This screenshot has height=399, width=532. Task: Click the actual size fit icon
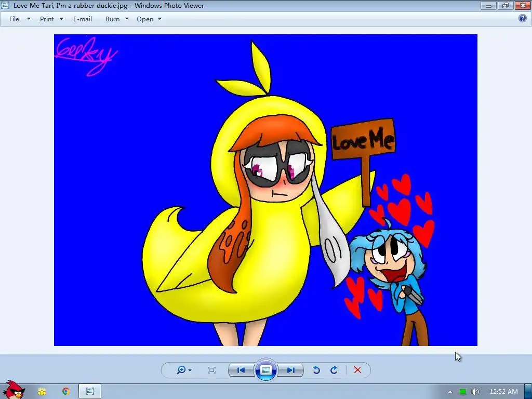tap(211, 370)
